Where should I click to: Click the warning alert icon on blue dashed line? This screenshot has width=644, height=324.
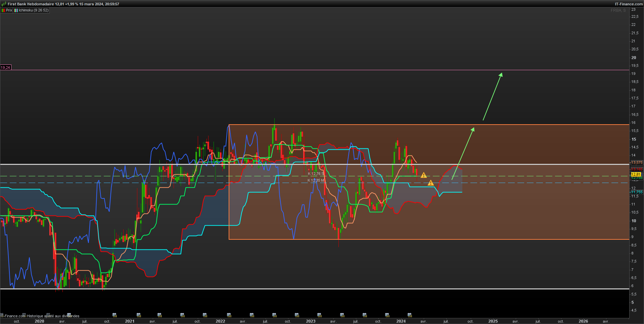tap(431, 183)
